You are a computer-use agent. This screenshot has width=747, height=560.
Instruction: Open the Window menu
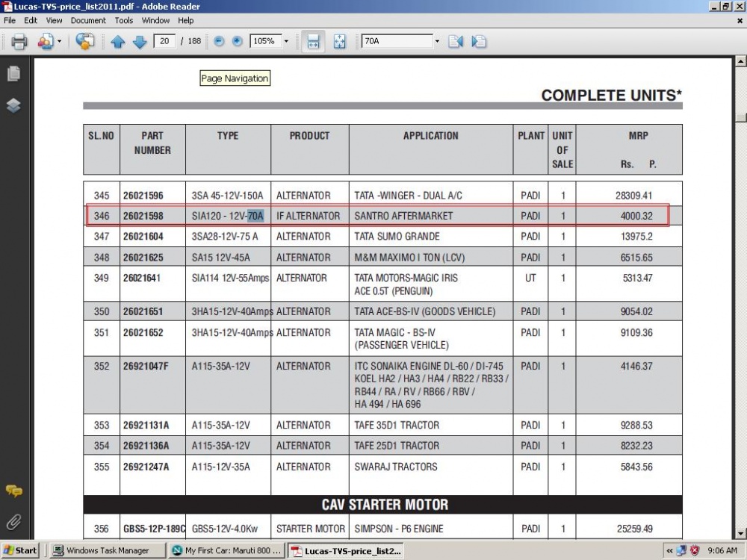click(x=155, y=20)
